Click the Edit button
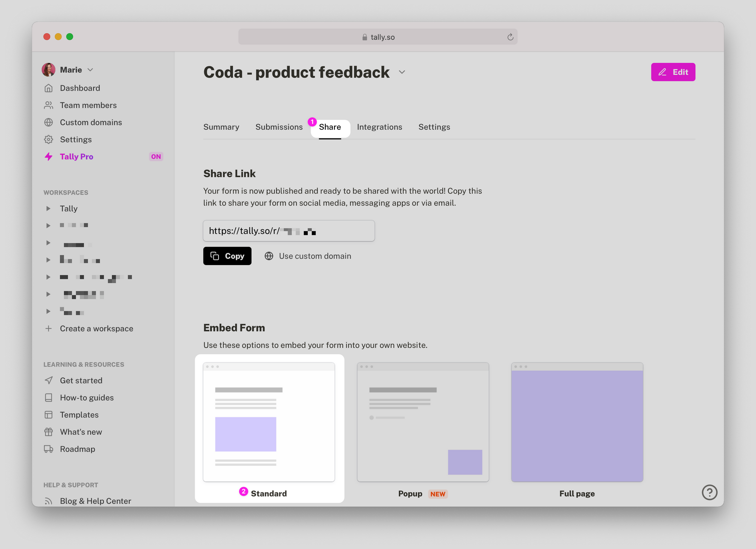The image size is (756, 549). tap(673, 72)
